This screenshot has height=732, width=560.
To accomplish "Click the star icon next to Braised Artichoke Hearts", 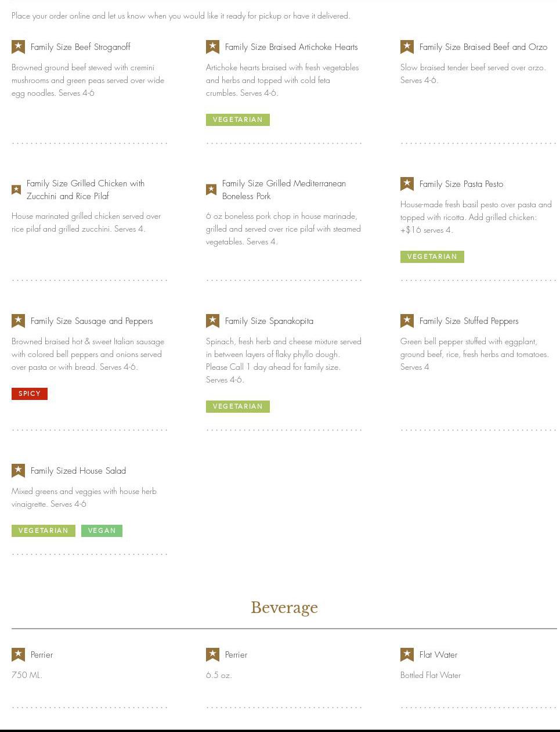I will click(x=212, y=47).
